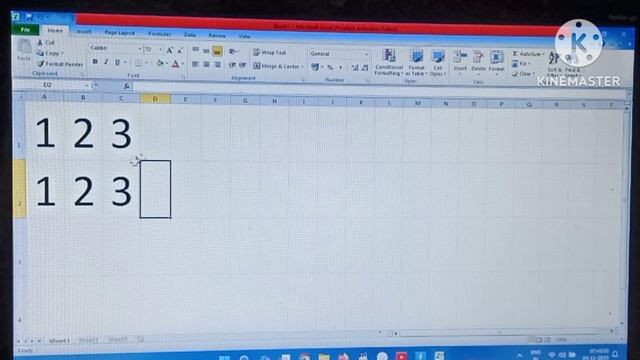640x360 pixels.
Task: Click the Orientation text rotation icon
Action: [x=233, y=51]
